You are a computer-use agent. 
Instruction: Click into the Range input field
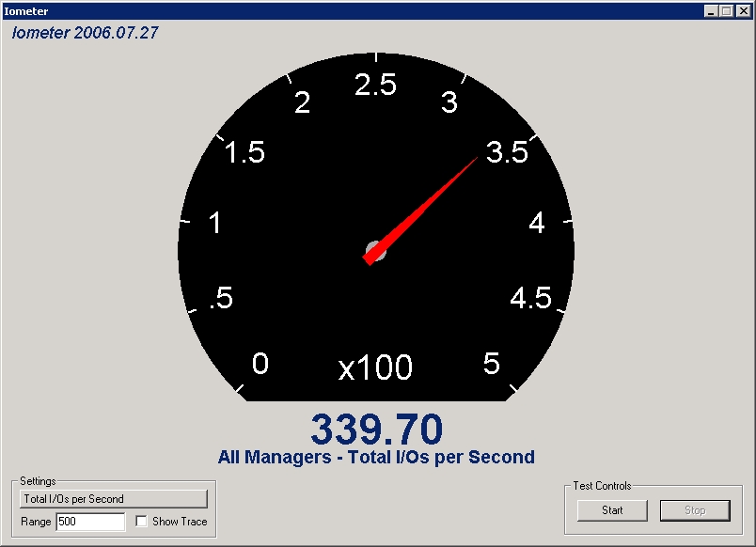point(90,522)
